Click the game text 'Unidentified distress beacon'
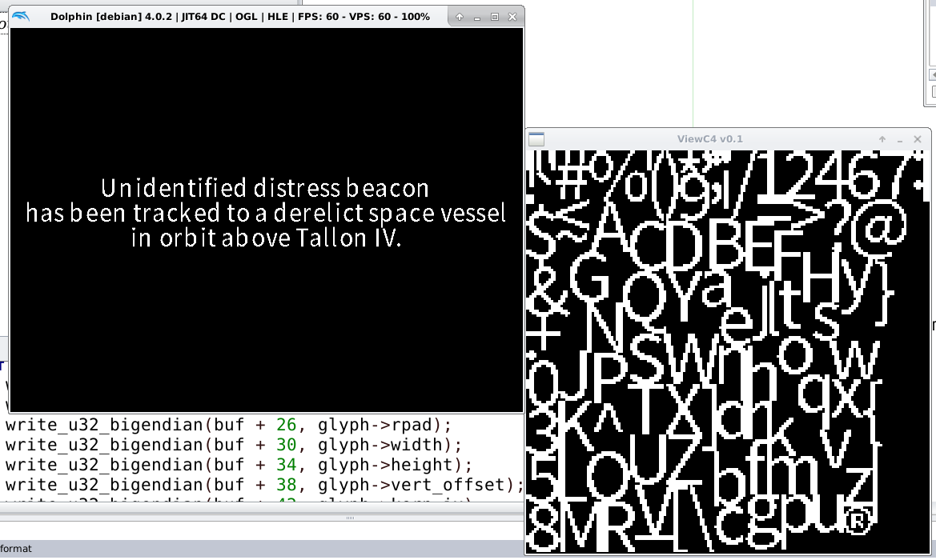 point(265,189)
